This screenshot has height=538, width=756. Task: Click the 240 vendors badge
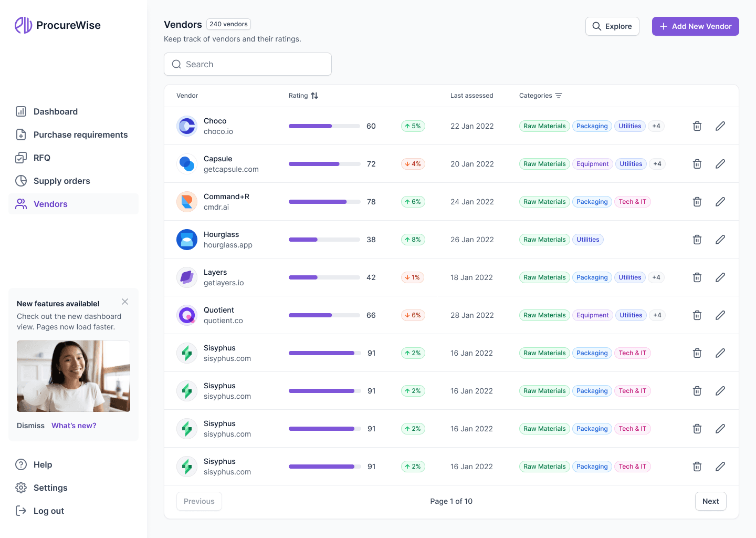(x=228, y=24)
